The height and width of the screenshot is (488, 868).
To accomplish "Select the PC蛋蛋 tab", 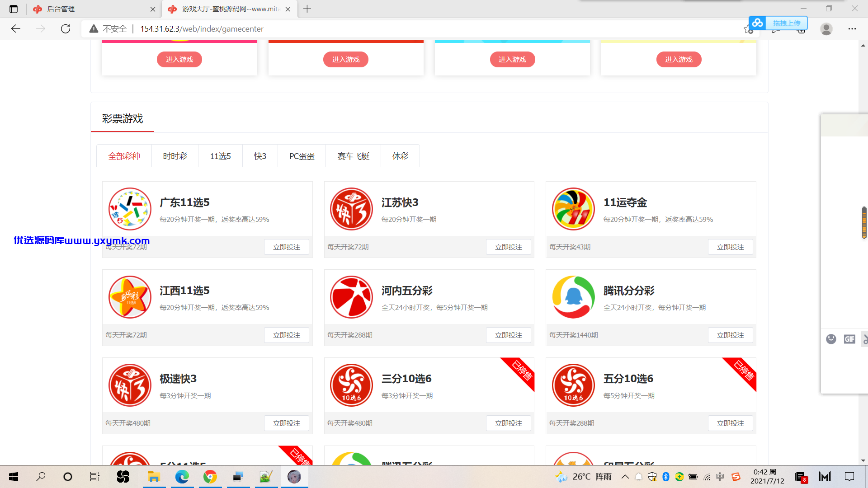I will [302, 156].
